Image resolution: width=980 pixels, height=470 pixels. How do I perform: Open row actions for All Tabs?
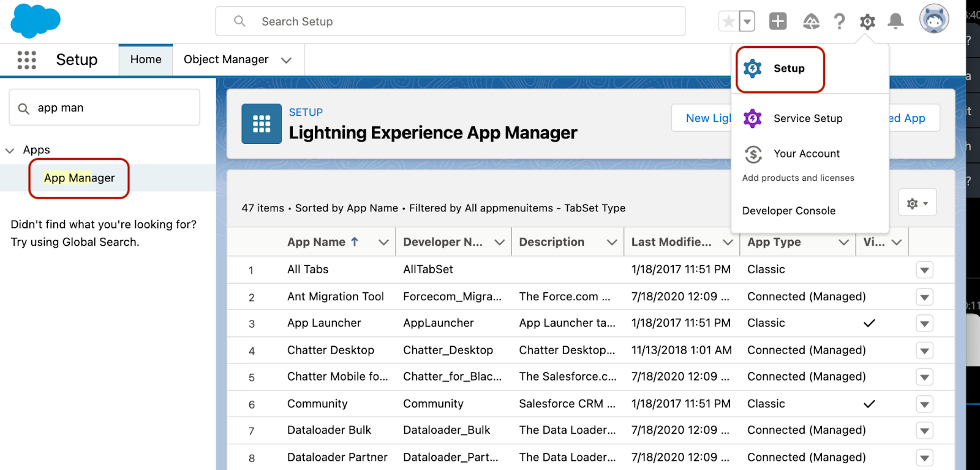click(x=924, y=270)
